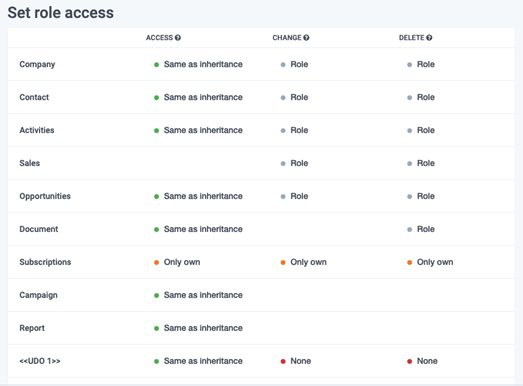Screen dimensions: 523x386
Task: Open Activities change 'Role' setting
Action: click(x=295, y=130)
